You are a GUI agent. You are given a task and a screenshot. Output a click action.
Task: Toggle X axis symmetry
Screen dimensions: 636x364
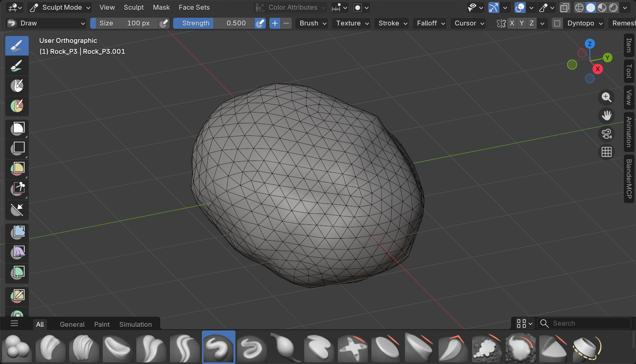(x=512, y=23)
